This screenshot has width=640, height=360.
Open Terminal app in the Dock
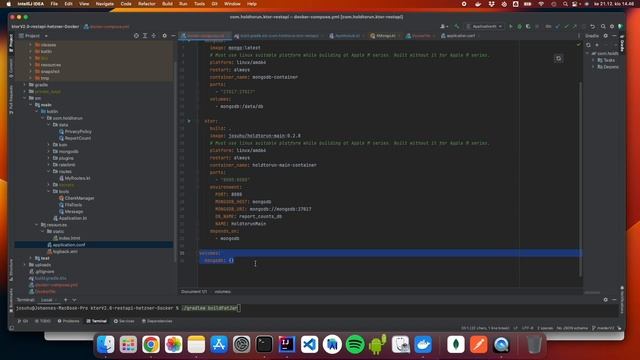[x=264, y=344]
